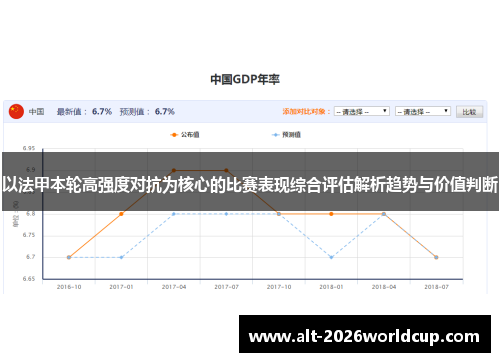Screen dimensions: 500x362
Task: Click the 中国 country label
Action: [x=36, y=111]
